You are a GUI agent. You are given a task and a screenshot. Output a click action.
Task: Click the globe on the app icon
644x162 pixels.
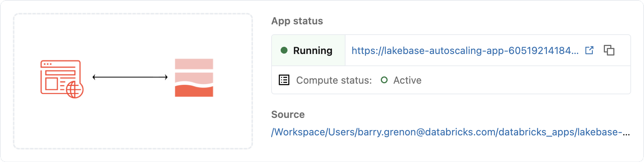point(74,90)
